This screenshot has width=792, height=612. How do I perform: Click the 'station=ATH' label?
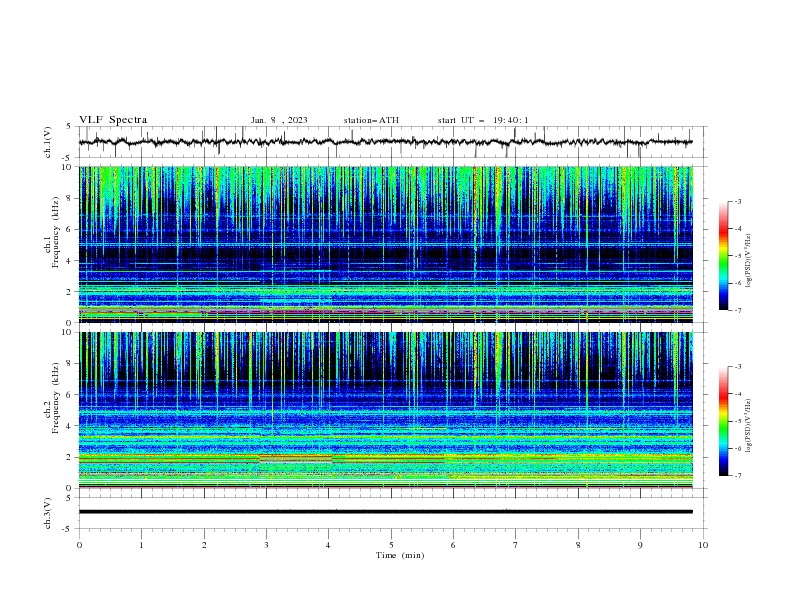tap(371, 120)
